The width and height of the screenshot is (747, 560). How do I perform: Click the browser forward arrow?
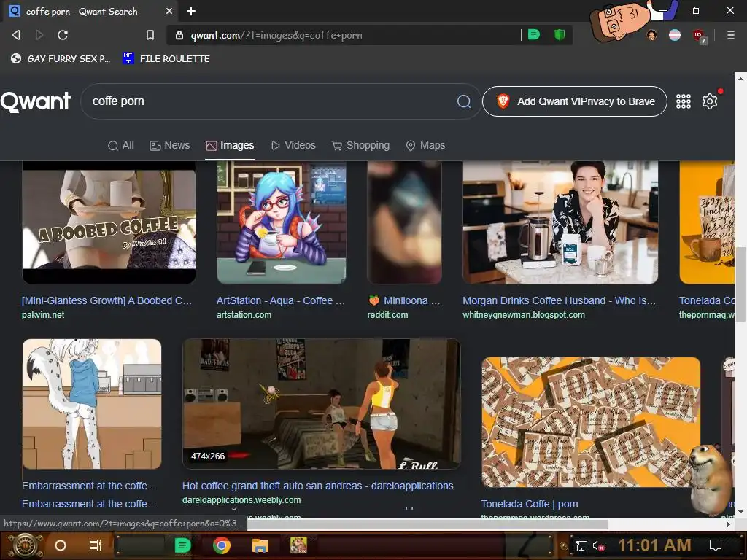[x=39, y=35]
